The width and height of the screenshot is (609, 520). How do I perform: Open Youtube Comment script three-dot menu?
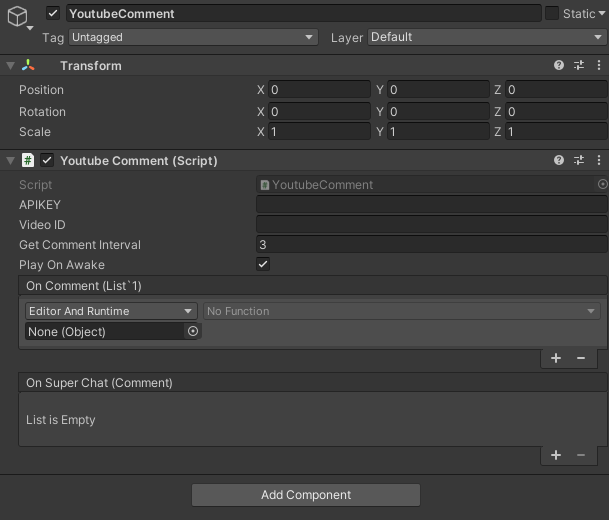[599, 160]
